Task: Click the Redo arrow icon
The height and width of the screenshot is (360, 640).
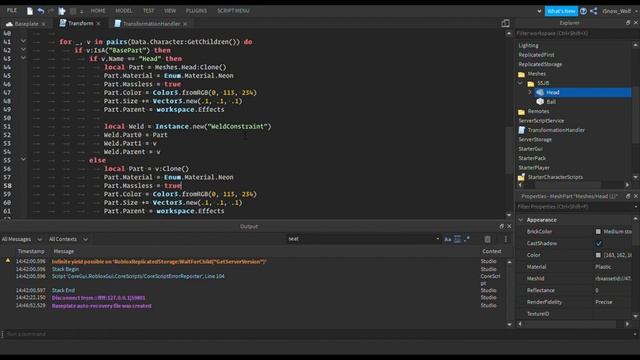Action: (x=51, y=11)
